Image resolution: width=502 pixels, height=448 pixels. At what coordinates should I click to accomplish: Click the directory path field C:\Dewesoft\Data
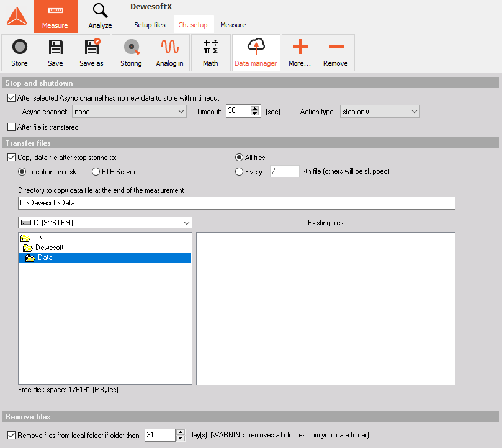point(236,203)
